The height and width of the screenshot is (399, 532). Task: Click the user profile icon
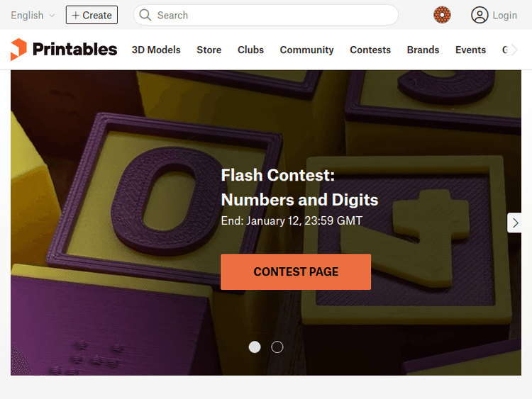click(x=480, y=15)
